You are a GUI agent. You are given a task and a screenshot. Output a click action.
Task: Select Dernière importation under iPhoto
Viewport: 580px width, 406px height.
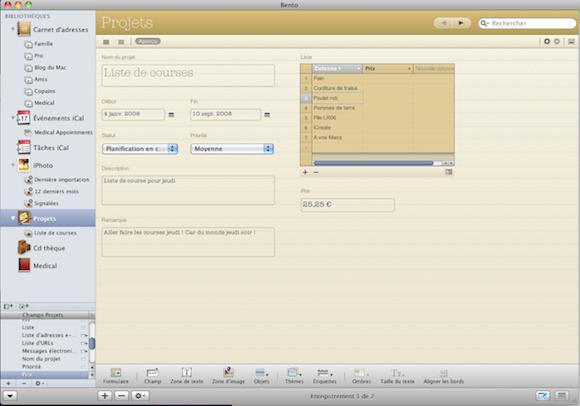tap(57, 179)
